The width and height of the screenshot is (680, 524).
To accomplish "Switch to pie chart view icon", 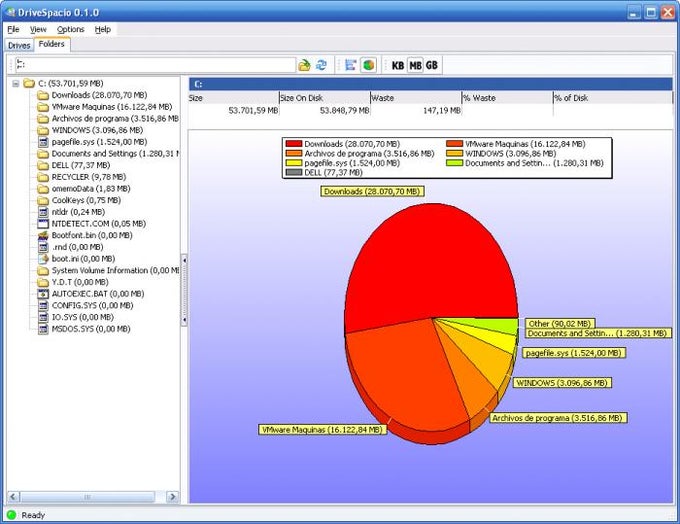I will click(x=368, y=65).
